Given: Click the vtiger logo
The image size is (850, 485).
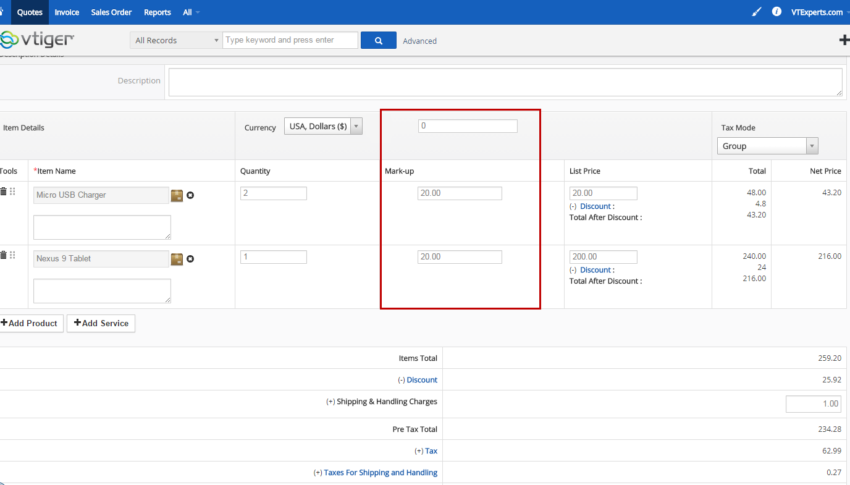Looking at the screenshot, I should coord(37,40).
